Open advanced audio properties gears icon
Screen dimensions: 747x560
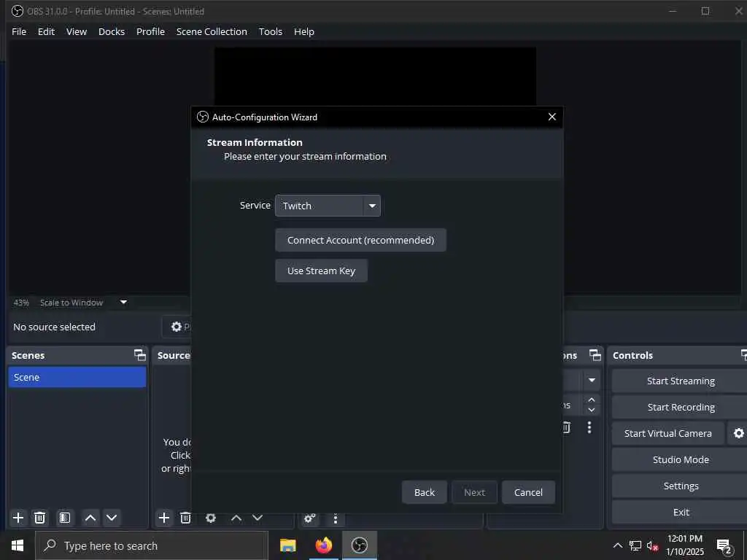(x=309, y=518)
